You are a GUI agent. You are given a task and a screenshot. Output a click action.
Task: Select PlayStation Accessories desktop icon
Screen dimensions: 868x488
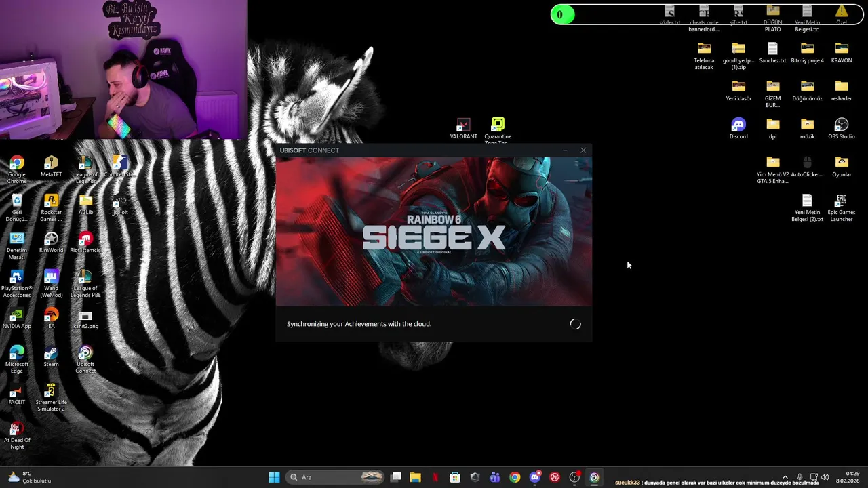(x=17, y=283)
